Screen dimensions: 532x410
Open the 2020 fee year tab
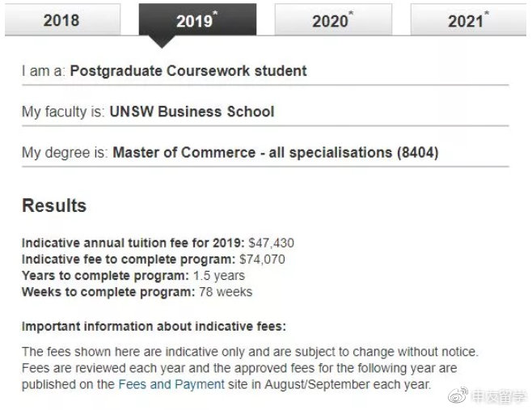click(x=333, y=19)
